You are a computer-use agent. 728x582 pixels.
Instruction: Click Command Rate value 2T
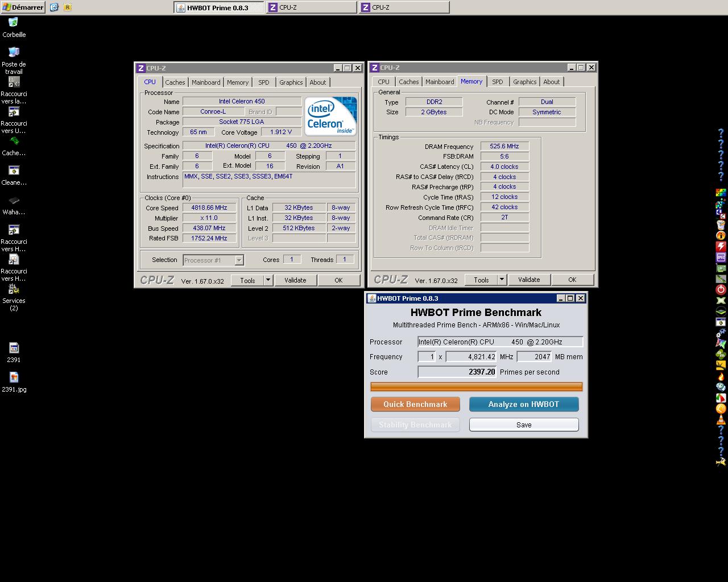(504, 217)
